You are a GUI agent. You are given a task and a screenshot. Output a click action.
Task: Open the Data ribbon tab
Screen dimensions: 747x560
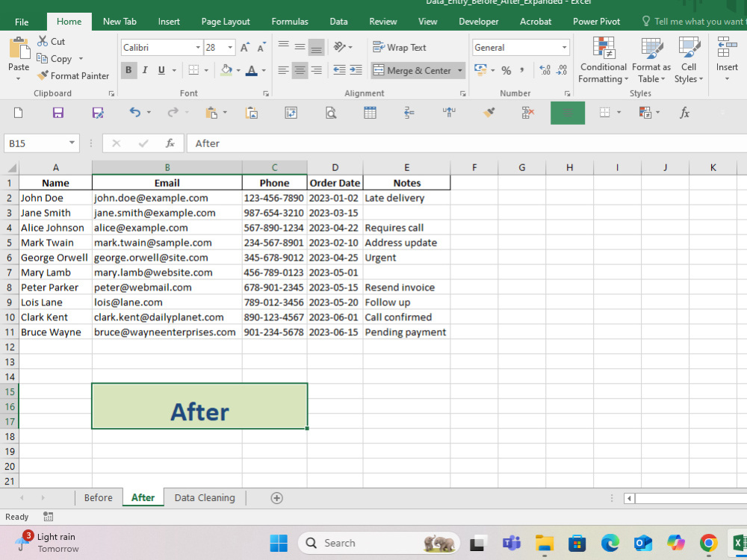click(x=338, y=22)
